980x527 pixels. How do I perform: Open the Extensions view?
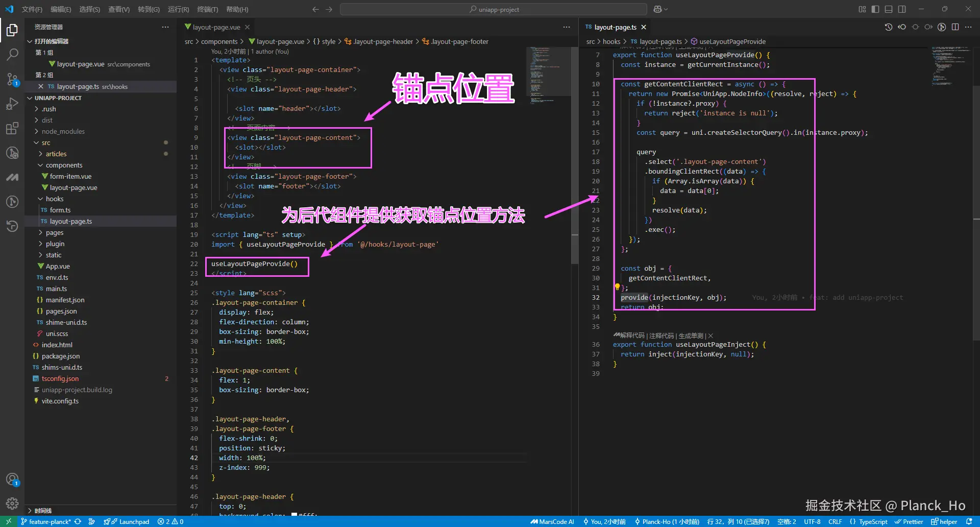click(12, 128)
